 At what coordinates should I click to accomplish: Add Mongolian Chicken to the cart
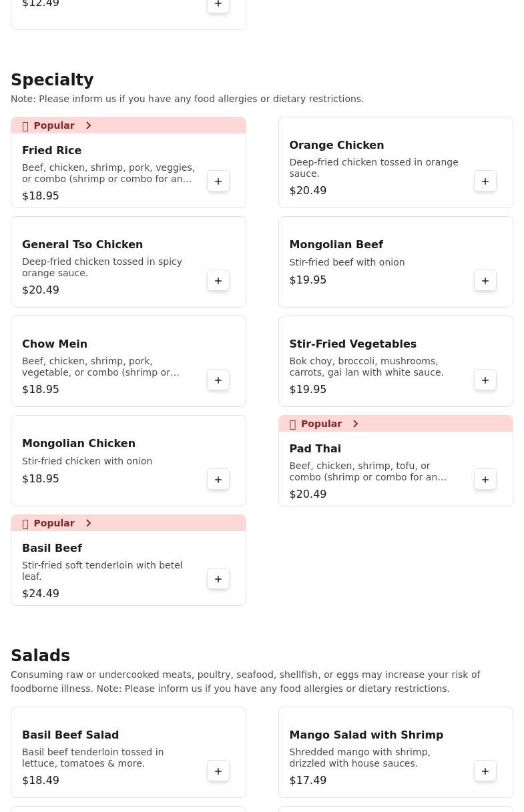(x=218, y=480)
